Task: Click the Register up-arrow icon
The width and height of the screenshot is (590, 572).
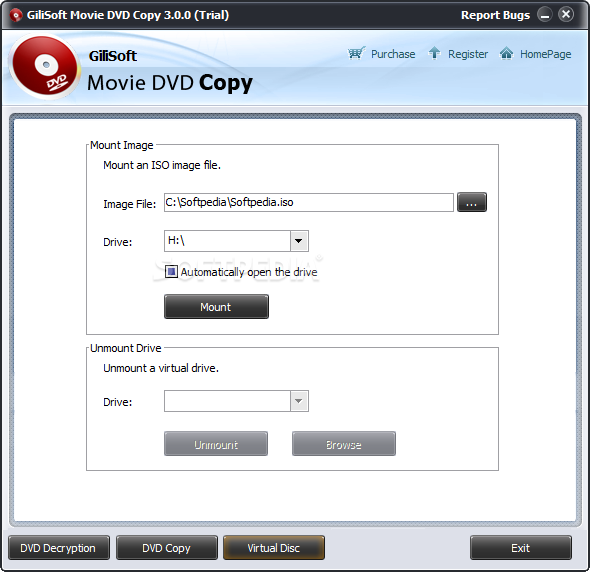Action: tap(435, 53)
